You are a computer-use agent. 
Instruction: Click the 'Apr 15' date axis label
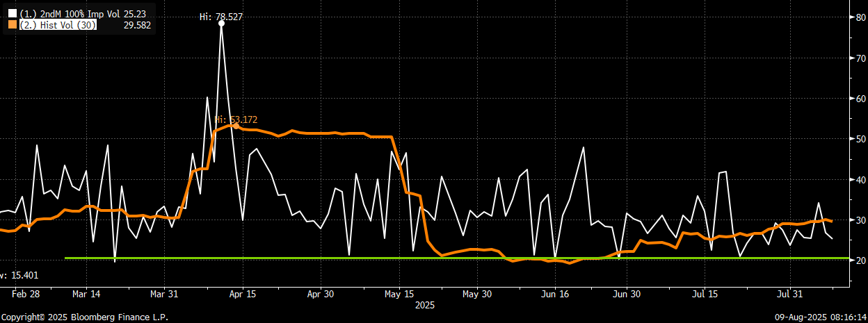click(244, 294)
